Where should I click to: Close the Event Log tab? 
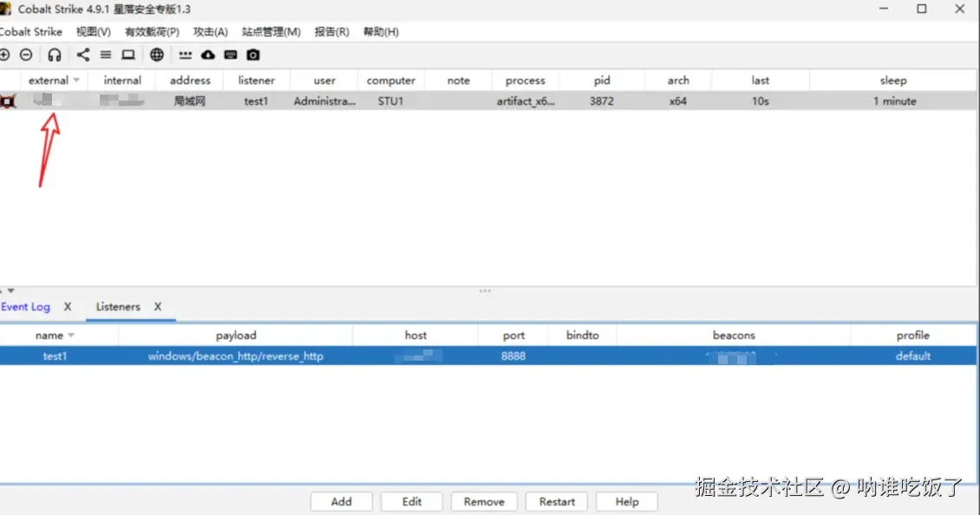point(68,307)
